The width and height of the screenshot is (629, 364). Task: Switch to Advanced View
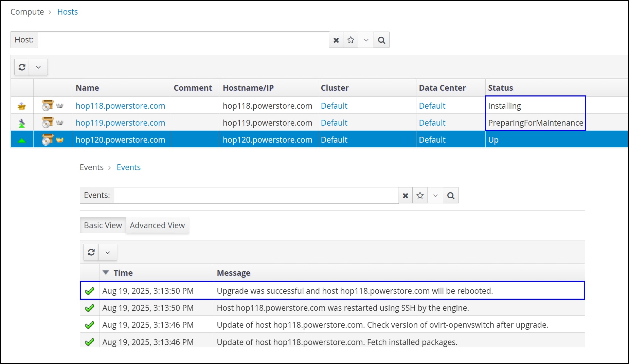tap(157, 225)
